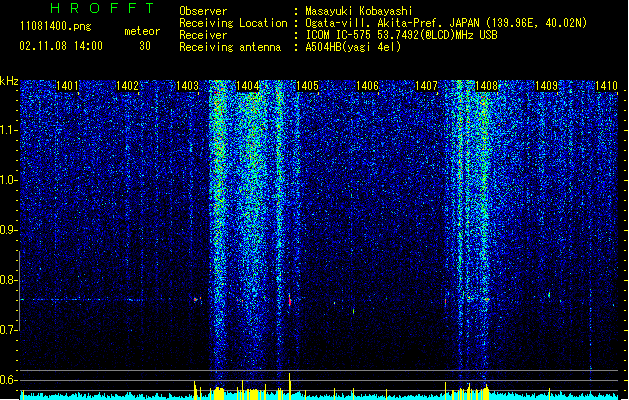Click the receiver value ICOM IC-575
This screenshot has height=400, width=629.
[340, 35]
